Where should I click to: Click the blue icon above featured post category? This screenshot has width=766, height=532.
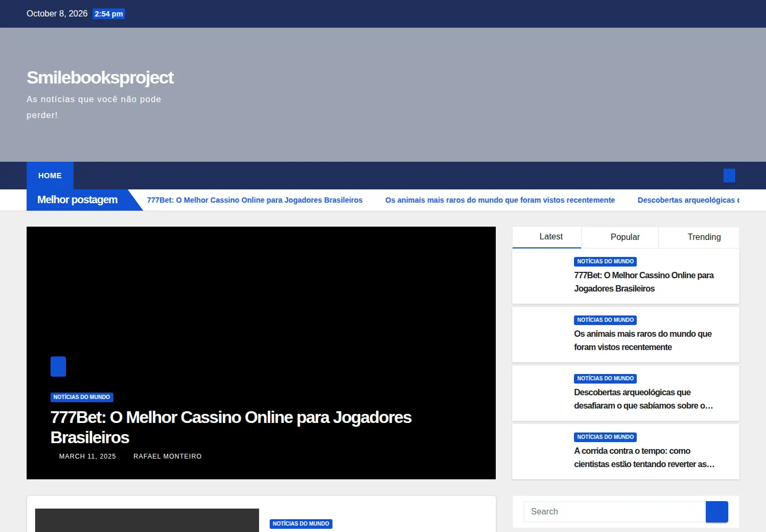click(x=58, y=367)
